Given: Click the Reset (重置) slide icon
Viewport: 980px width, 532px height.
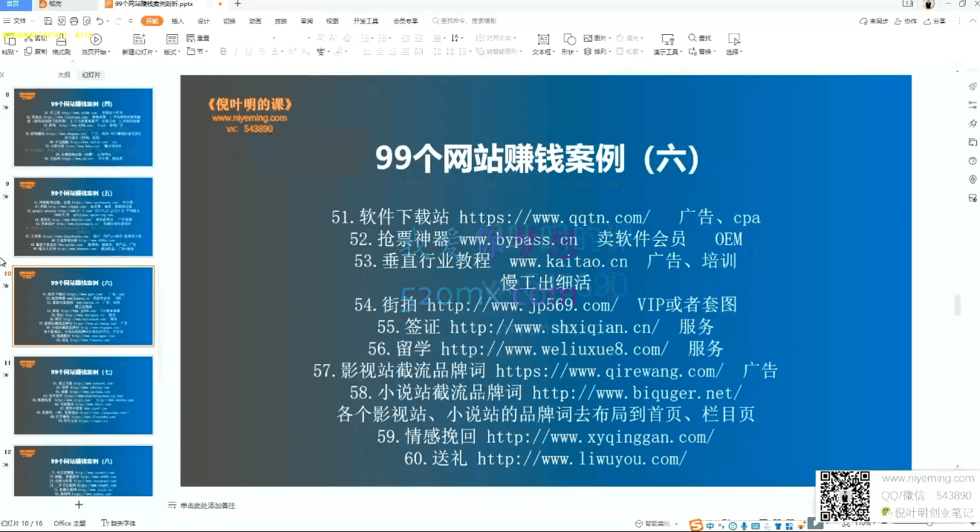Looking at the screenshot, I should pyautogui.click(x=191, y=38).
